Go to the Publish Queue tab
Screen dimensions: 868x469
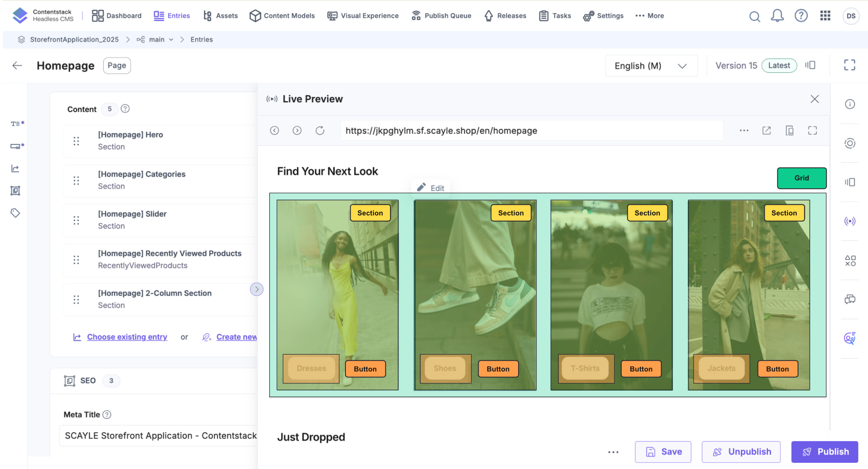(442, 16)
